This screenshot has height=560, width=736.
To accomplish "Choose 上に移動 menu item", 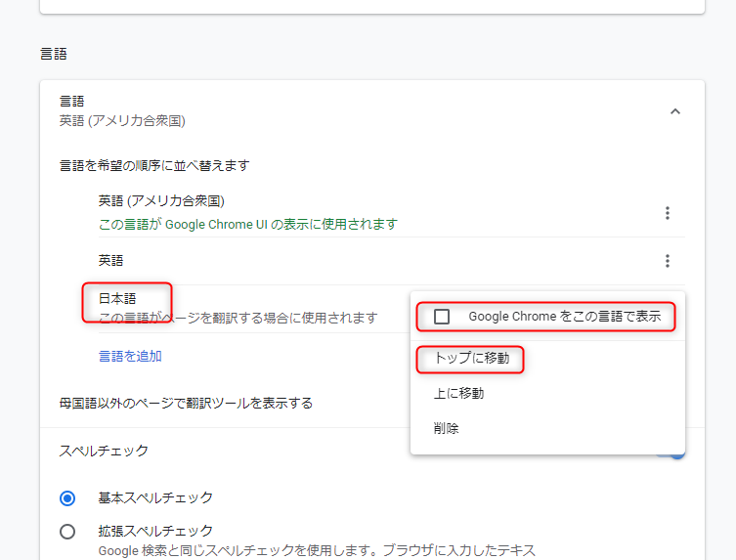I will coord(458,393).
